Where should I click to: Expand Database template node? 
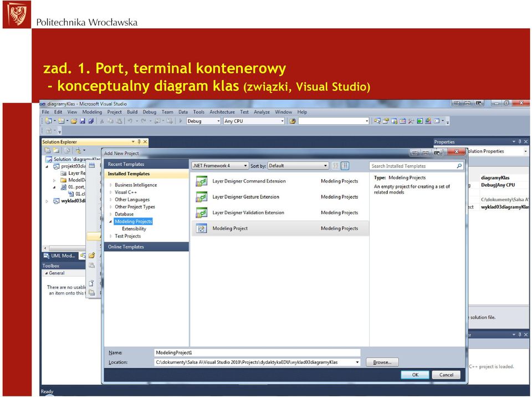(111, 214)
